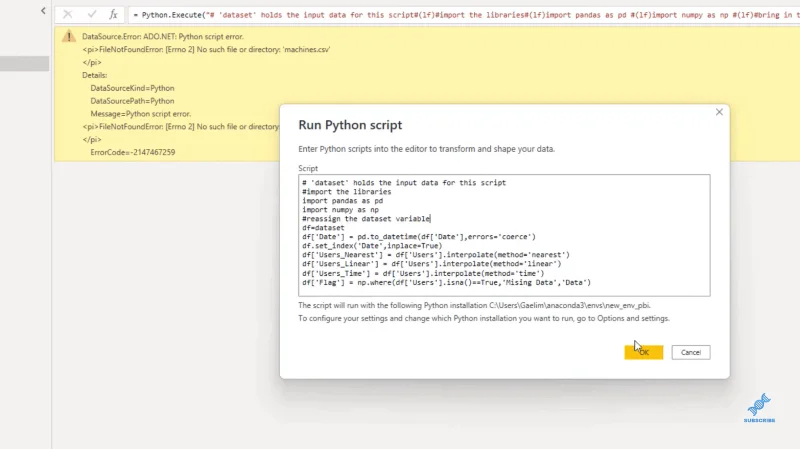
Task: Confirm the formula with the checkmark icon
Action: tap(92, 15)
